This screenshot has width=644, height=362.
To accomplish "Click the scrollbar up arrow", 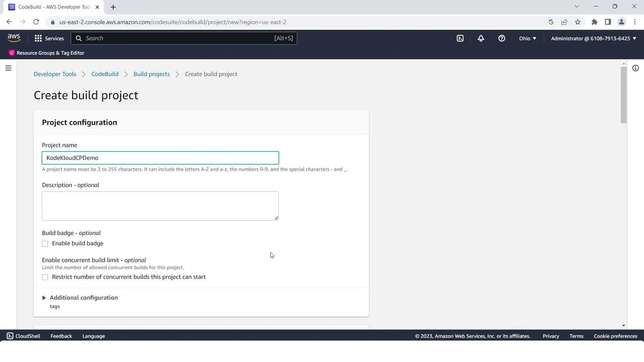I will (x=624, y=64).
